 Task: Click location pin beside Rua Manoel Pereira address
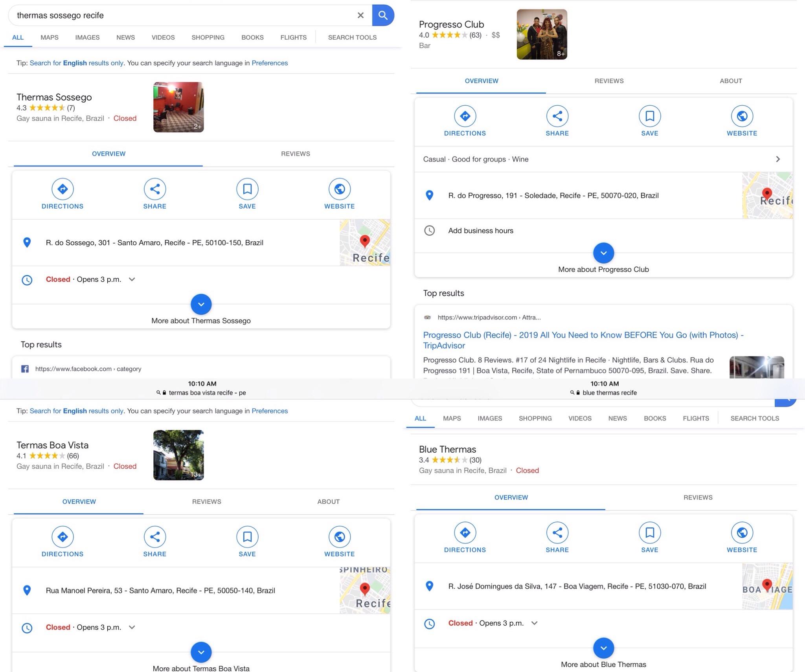[x=27, y=590]
